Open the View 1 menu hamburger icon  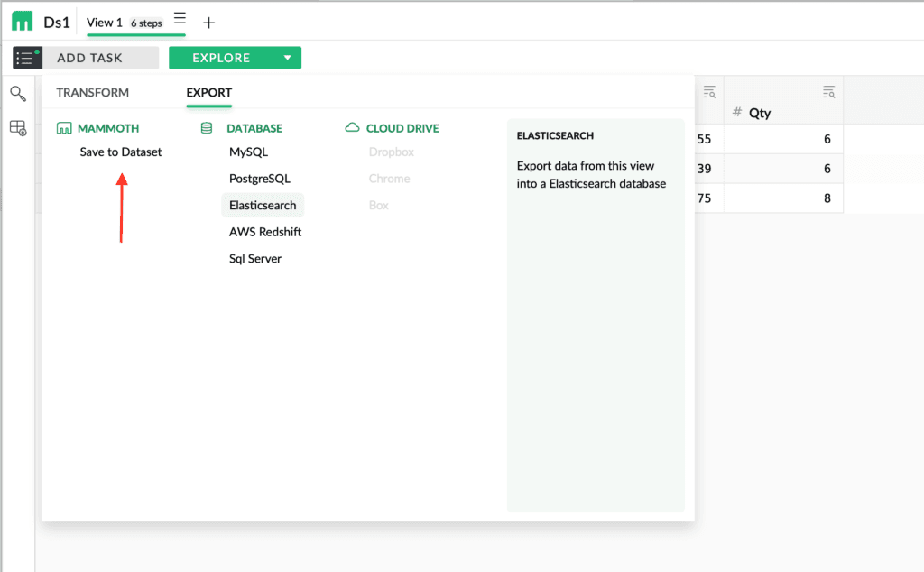coord(180,18)
